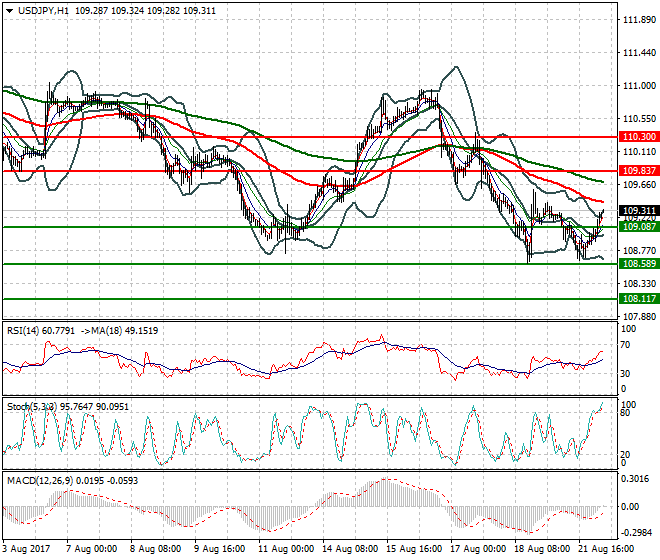
Task: Select the red resistance label 110.300
Action: [x=639, y=137]
